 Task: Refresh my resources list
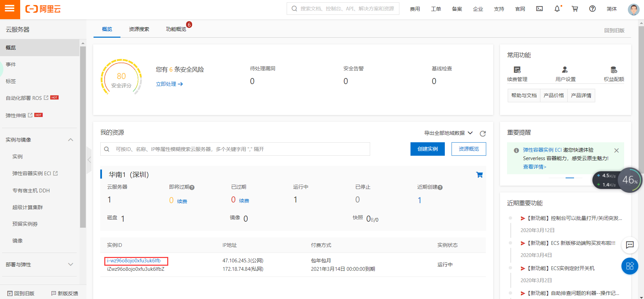[483, 134]
